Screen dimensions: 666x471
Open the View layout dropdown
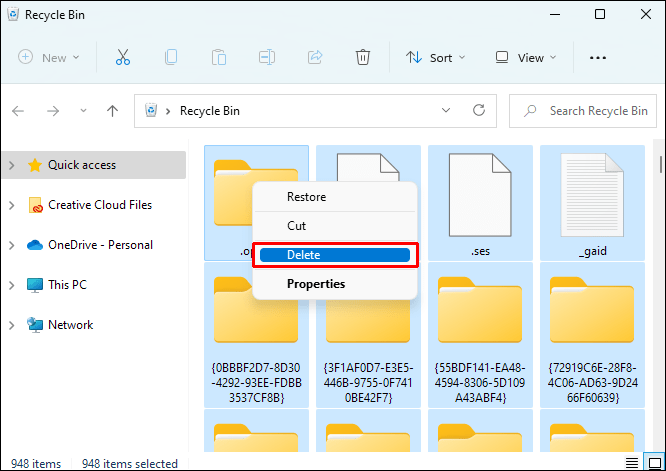click(526, 57)
